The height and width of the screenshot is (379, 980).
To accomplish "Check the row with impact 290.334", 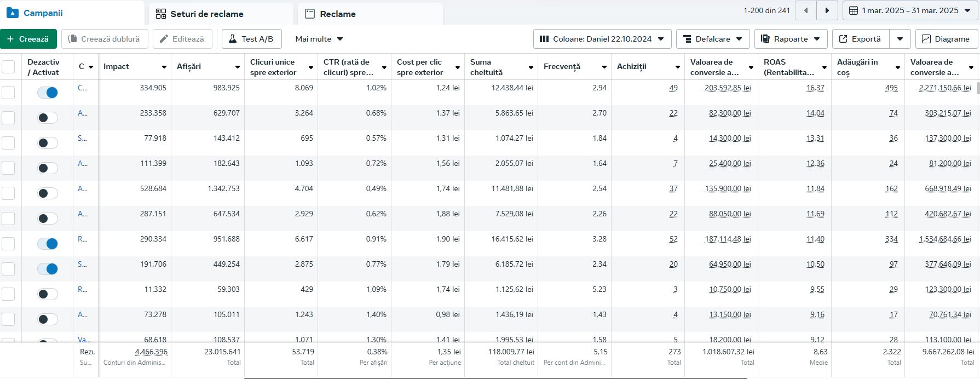I will tap(8, 244).
